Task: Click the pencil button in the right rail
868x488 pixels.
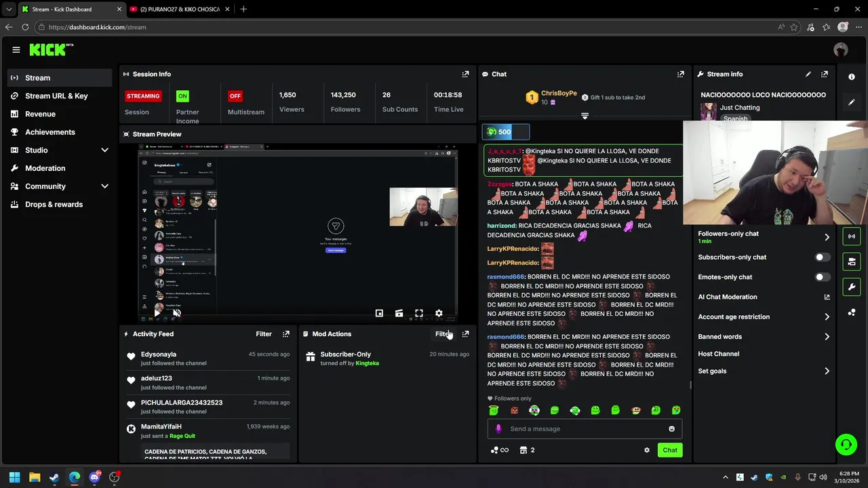Action: [x=852, y=102]
